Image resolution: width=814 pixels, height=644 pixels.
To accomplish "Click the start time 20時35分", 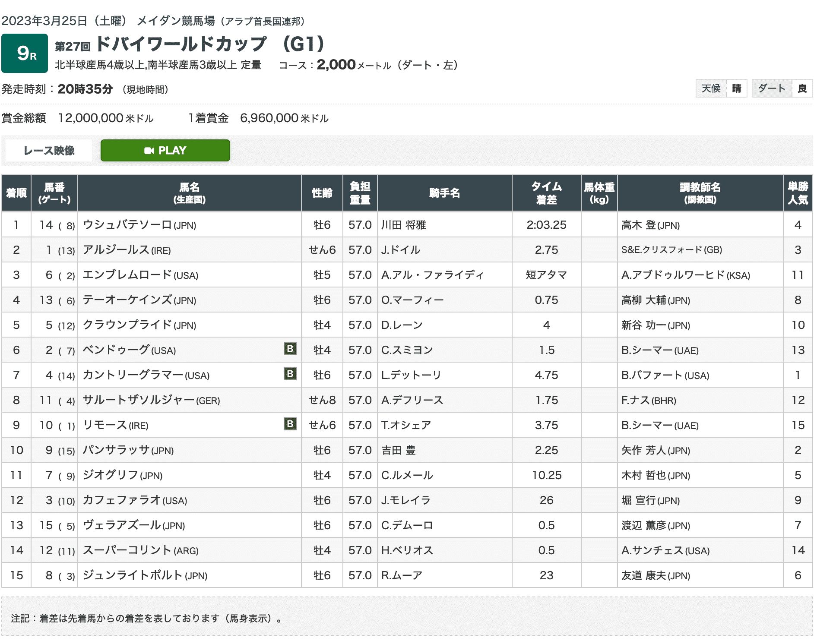I will click(85, 89).
